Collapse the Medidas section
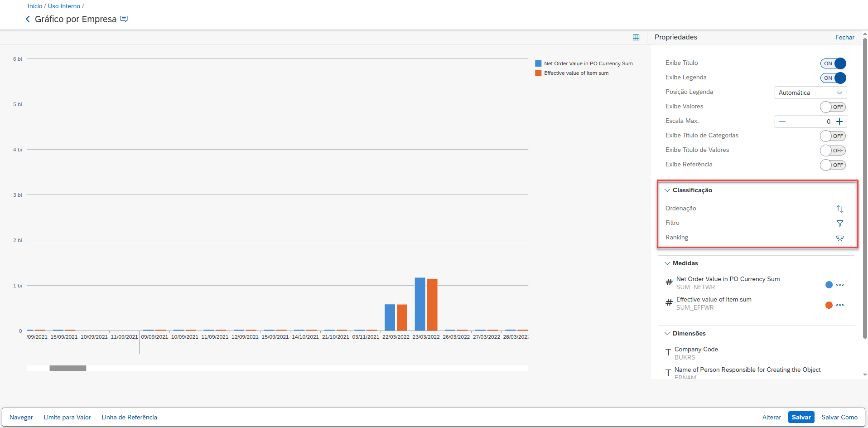Image resolution: width=868 pixels, height=428 pixels. 667,263
